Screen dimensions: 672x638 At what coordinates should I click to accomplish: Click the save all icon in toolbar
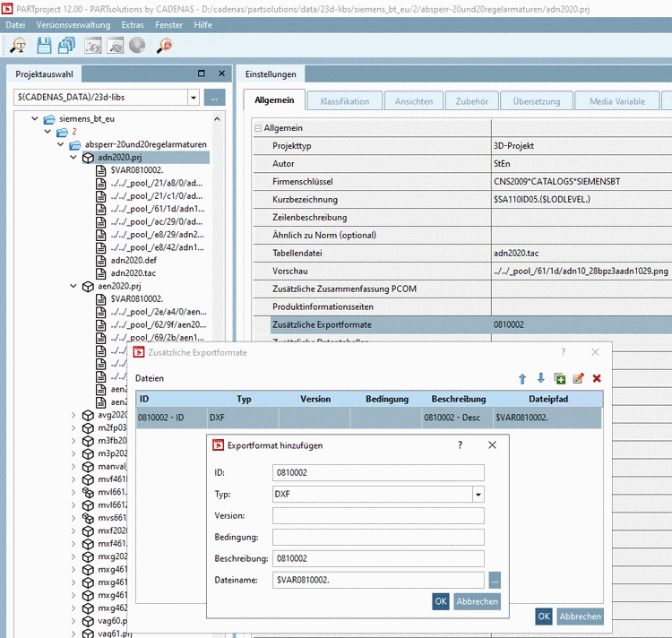67,46
